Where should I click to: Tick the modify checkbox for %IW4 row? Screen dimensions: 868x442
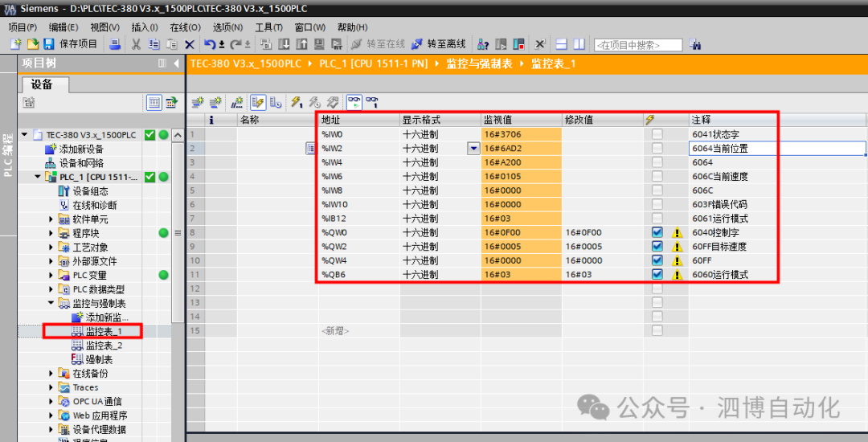657,162
